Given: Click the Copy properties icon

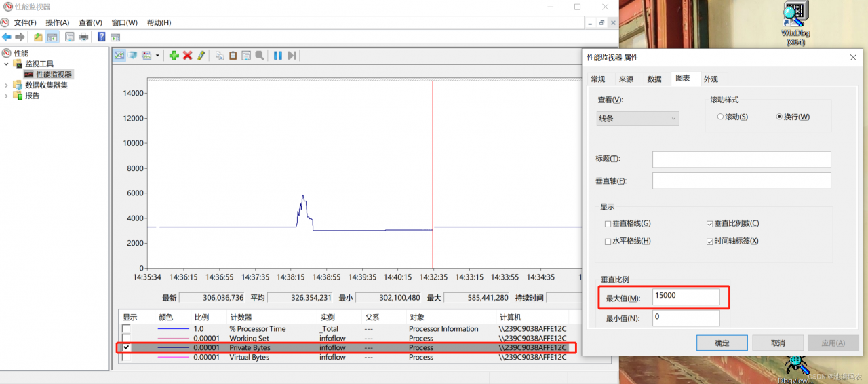Looking at the screenshot, I should [220, 56].
